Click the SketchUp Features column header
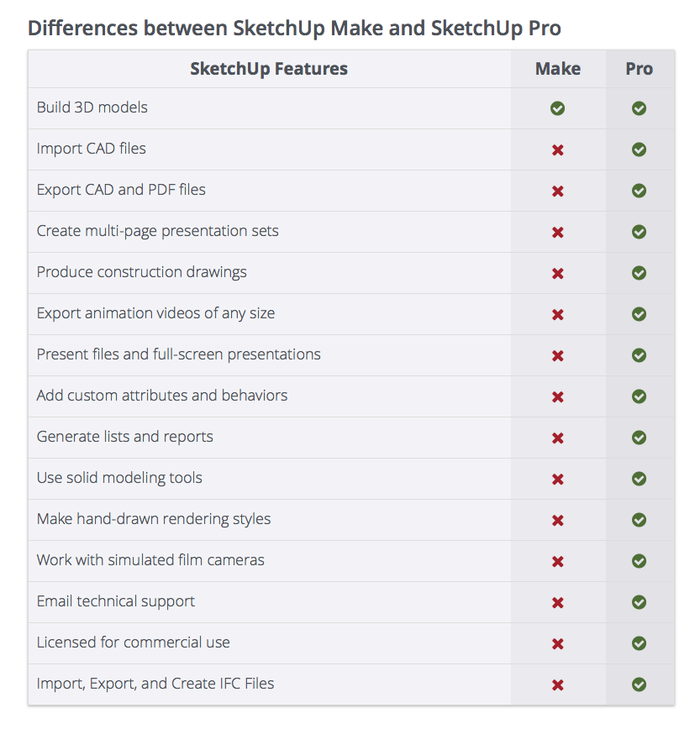Image resolution: width=700 pixels, height=729 pixels. tap(269, 69)
